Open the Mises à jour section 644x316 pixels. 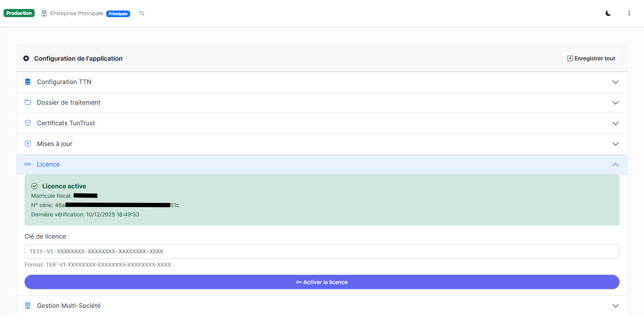[55, 144]
